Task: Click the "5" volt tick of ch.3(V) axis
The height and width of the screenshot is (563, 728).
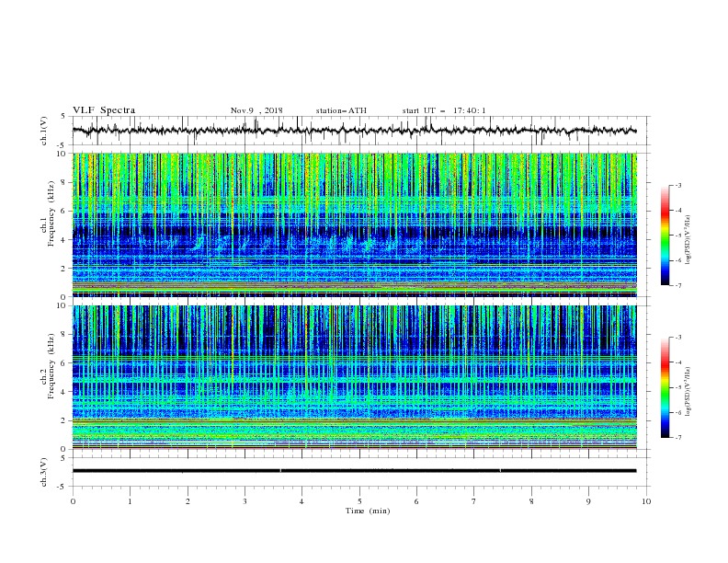Action: point(64,458)
